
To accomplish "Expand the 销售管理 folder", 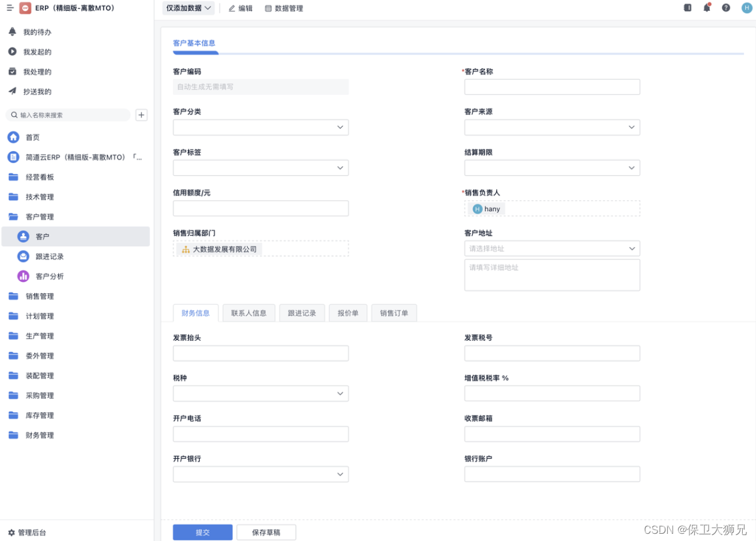I will pos(13,296).
